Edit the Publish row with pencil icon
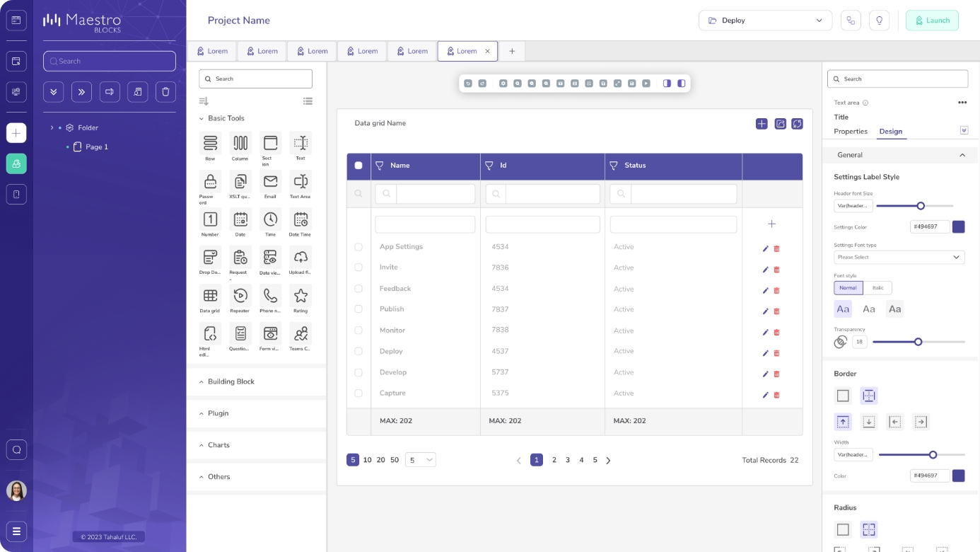The image size is (980, 552). (x=765, y=311)
